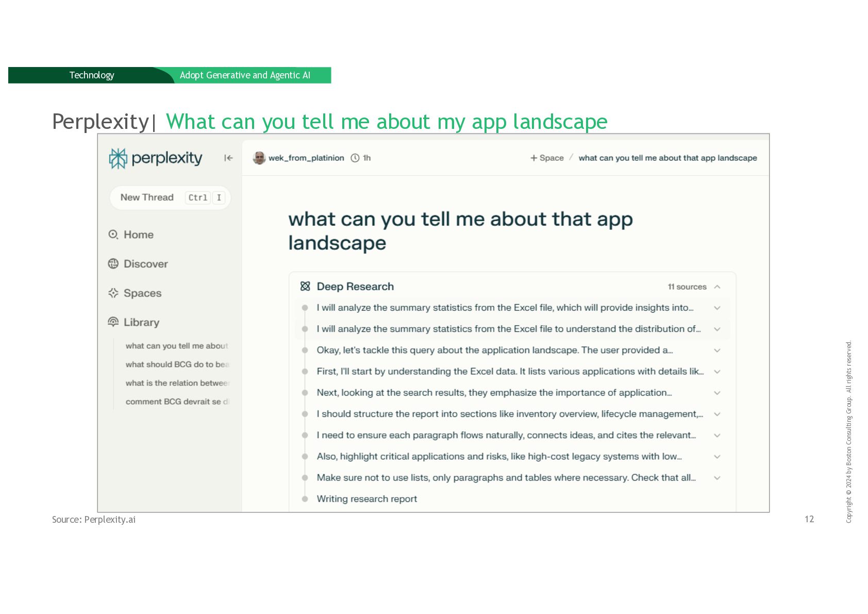Expand step 'I need to ensure each paragraph'
The image size is (868, 614).
point(717,436)
